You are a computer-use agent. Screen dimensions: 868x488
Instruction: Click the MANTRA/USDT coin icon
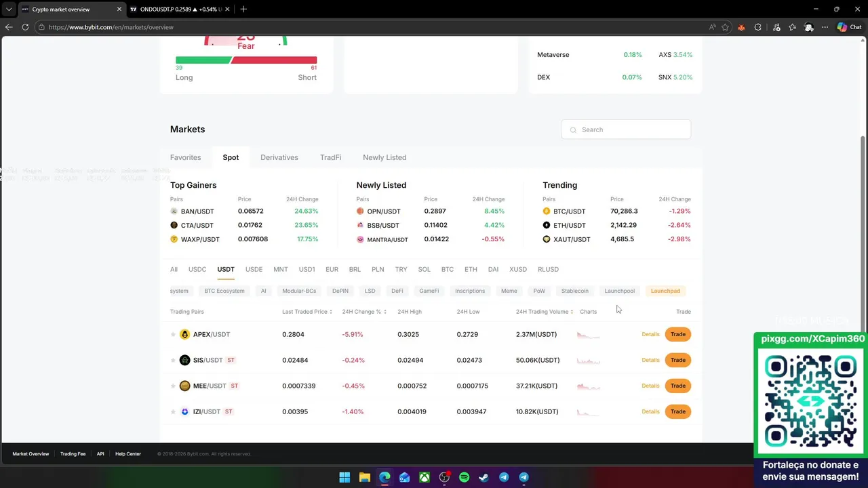[360, 239]
